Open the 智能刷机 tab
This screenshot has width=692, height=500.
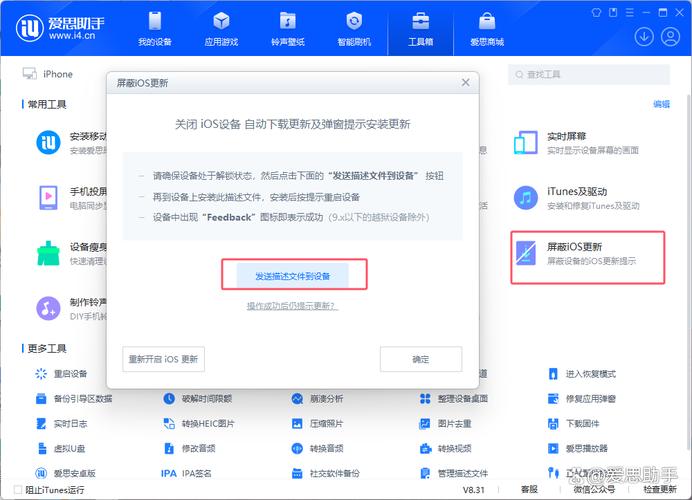[354, 29]
